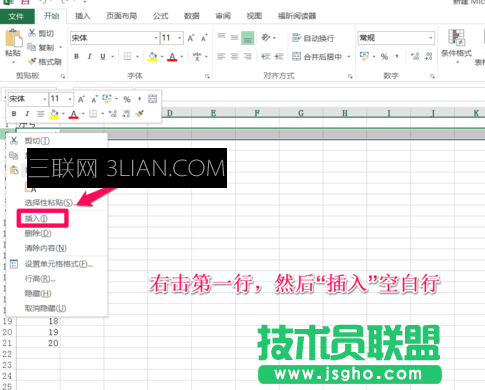This screenshot has height=390, width=485.
Task: Apply ribbon yellow fill color swatch
Action: click(153, 57)
